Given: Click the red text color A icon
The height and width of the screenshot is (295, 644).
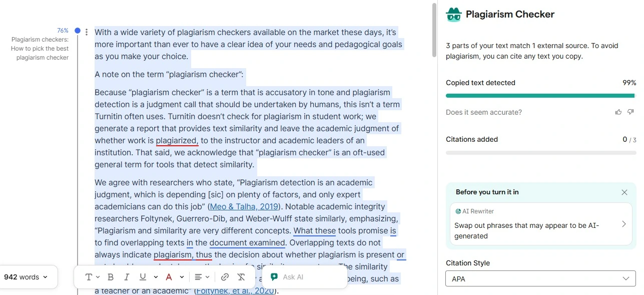Looking at the screenshot, I should click(x=169, y=277).
